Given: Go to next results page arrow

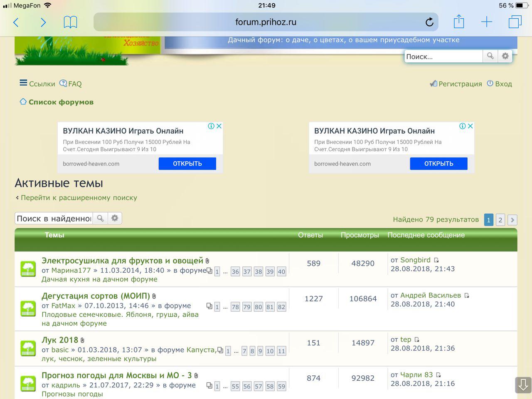Looking at the screenshot, I should [x=512, y=220].
